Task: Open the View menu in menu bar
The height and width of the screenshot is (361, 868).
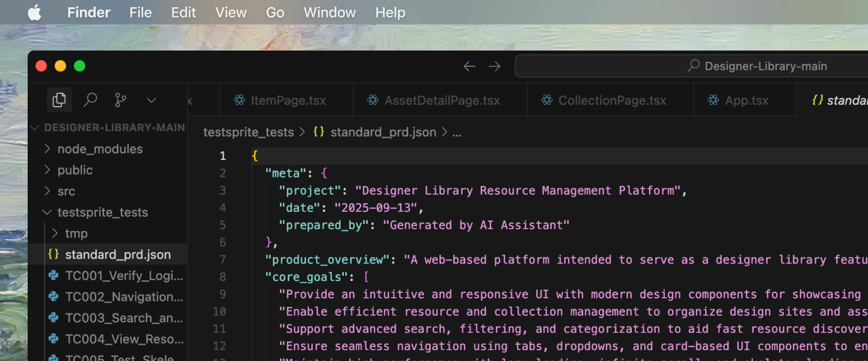Action: [231, 13]
